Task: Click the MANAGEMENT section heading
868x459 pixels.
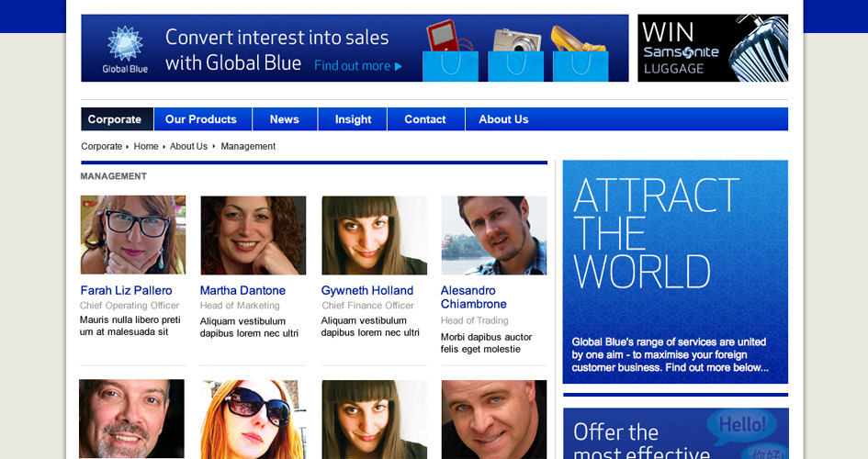Action: 114,176
